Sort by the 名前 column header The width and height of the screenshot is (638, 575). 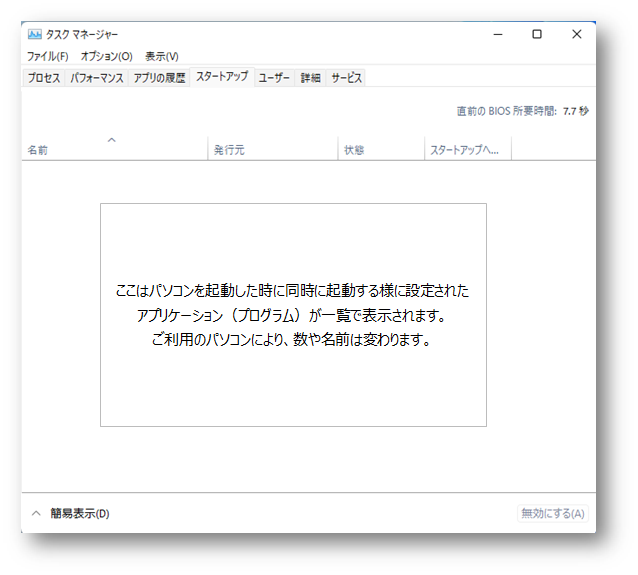point(115,150)
